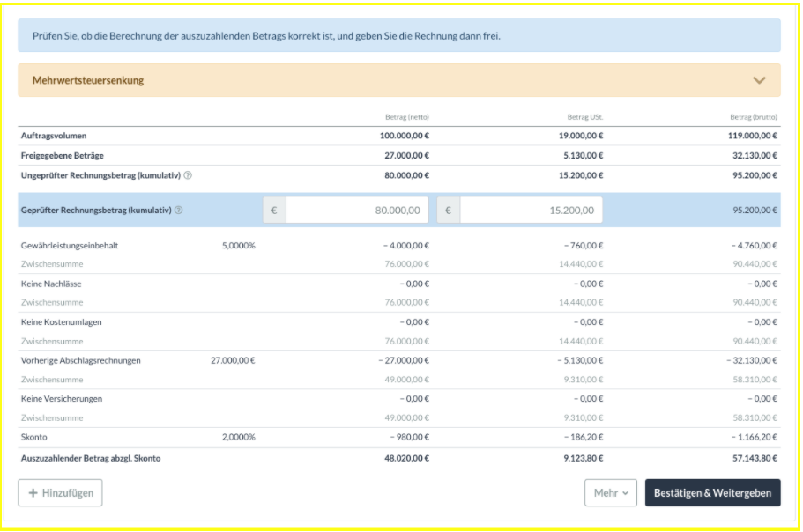Click the 5,0000% Gewährleistung percentage
Viewport: 803px width, 532px height.
[x=239, y=246]
